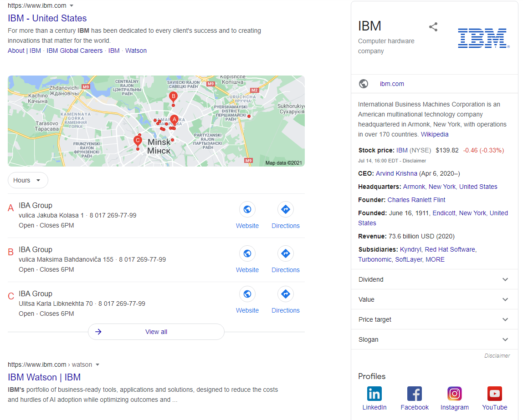Select IBA Group listing B title
Viewport: 523px width, 420px height.
36,249
